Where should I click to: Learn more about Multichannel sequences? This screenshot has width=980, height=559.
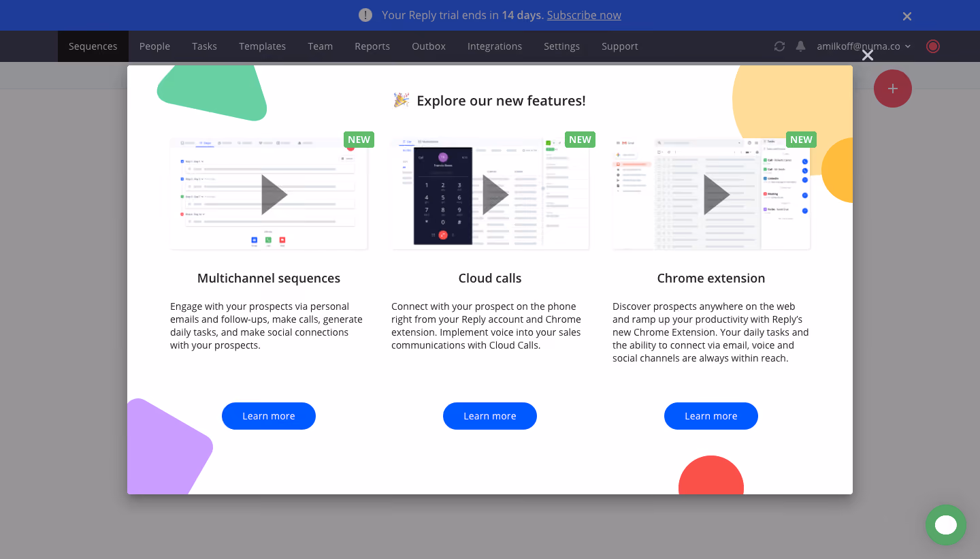pos(269,416)
